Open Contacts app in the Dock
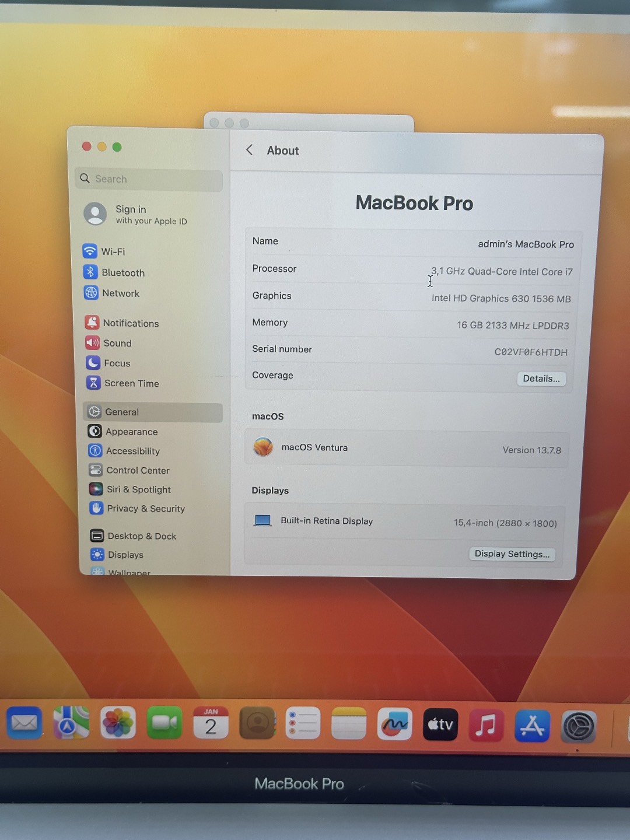 pos(257,723)
